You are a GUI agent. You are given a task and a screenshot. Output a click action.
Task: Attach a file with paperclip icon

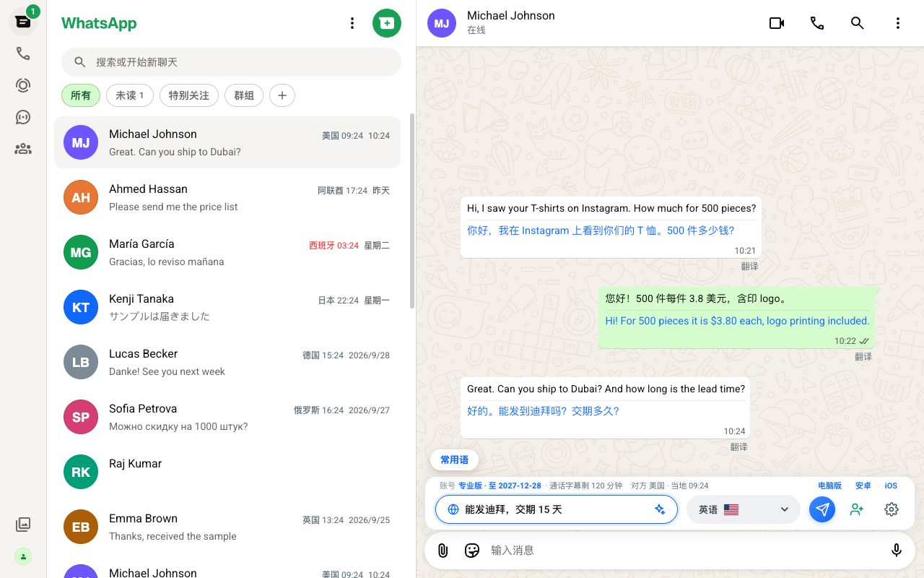click(443, 551)
